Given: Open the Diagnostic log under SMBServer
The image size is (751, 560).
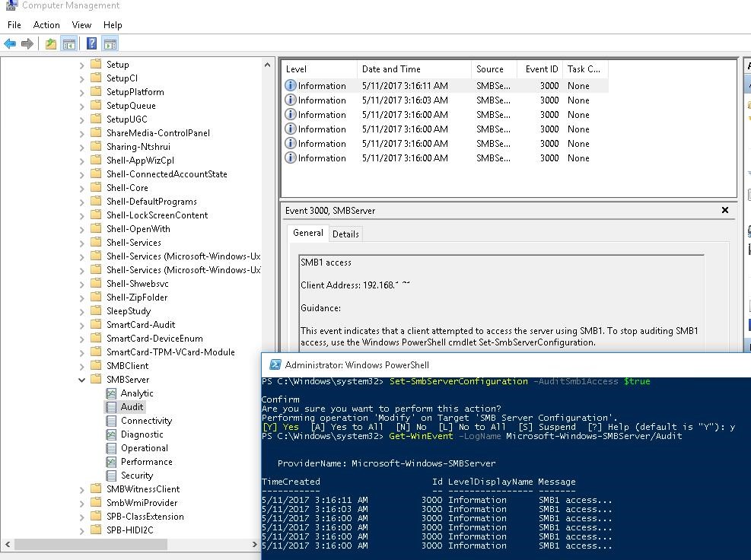Looking at the screenshot, I should [142, 434].
